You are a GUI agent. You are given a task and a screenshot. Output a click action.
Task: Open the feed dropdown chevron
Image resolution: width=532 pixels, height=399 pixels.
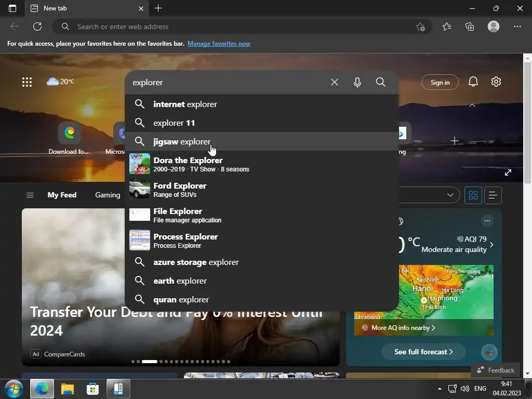click(450, 195)
